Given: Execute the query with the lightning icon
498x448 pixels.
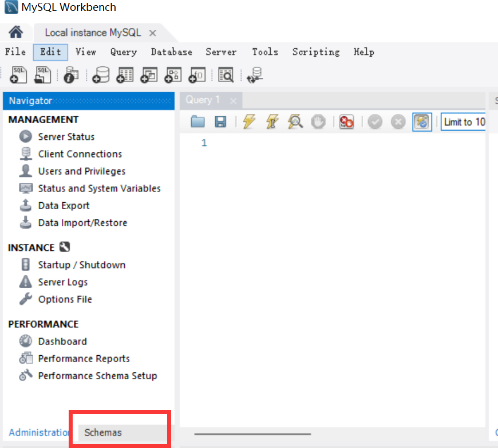Looking at the screenshot, I should tap(249, 121).
